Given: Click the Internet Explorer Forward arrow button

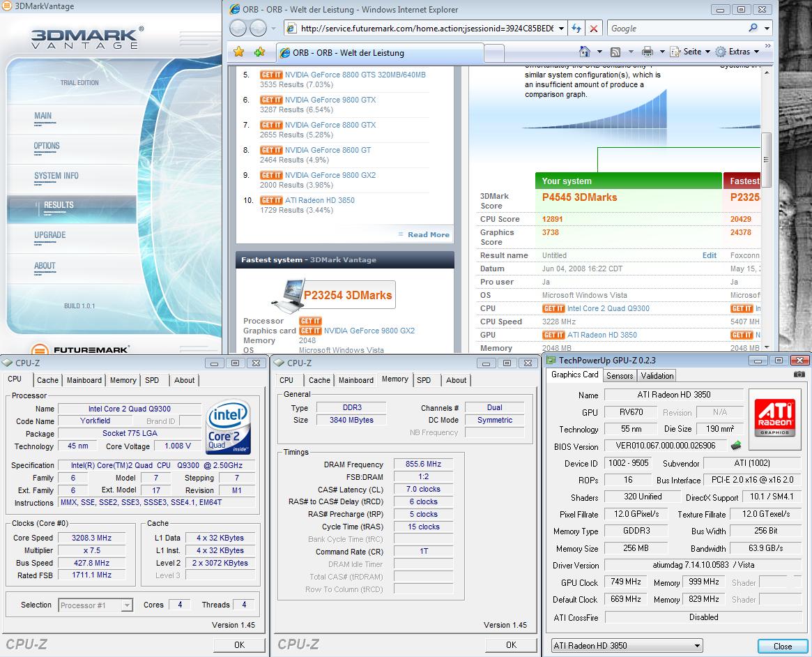Looking at the screenshot, I should tap(258, 28).
